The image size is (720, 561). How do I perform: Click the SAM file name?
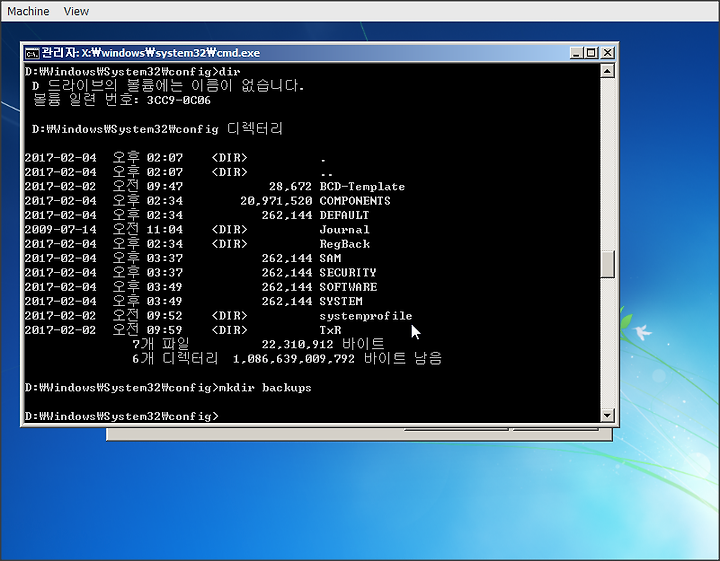[x=330, y=258]
